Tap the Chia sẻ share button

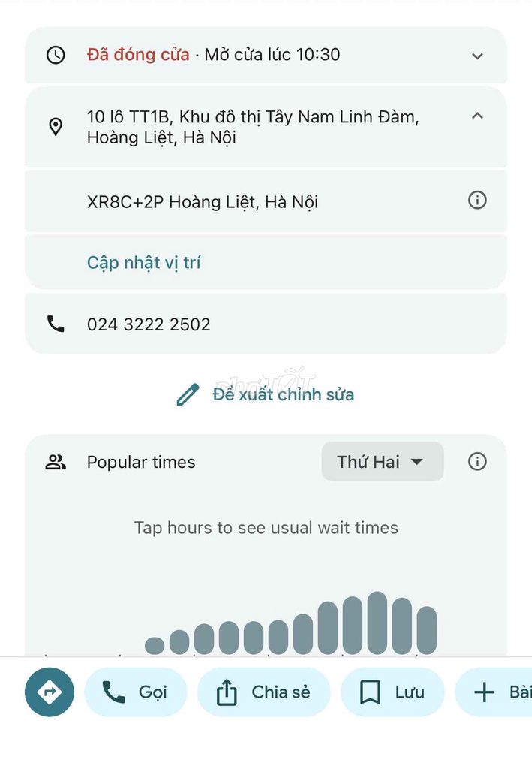[263, 692]
